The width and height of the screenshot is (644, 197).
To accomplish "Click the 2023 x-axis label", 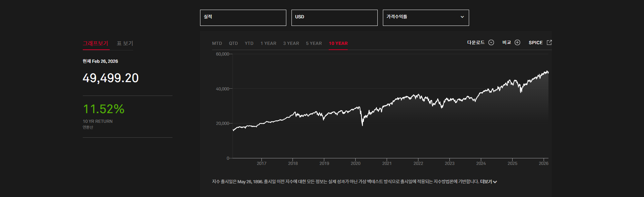I will [x=449, y=164].
